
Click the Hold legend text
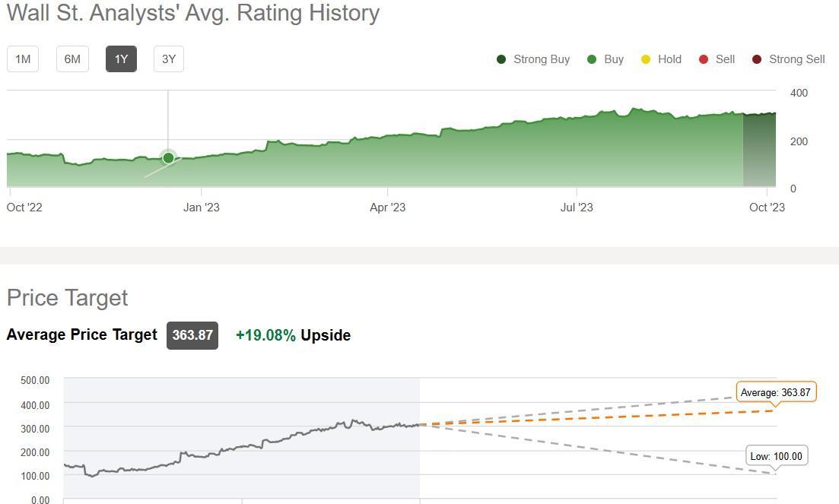669,59
